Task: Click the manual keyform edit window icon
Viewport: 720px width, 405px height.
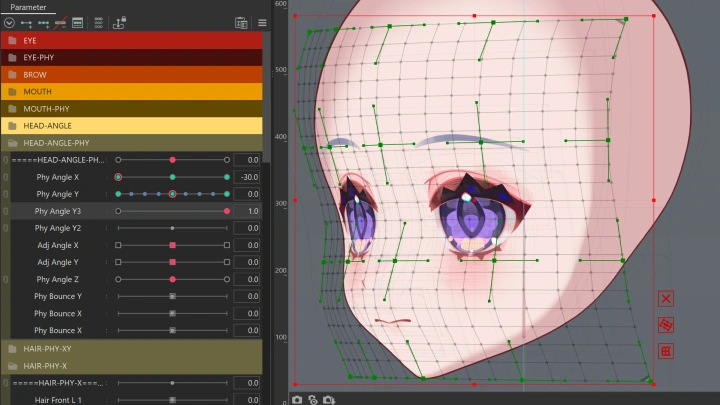Action: point(77,22)
